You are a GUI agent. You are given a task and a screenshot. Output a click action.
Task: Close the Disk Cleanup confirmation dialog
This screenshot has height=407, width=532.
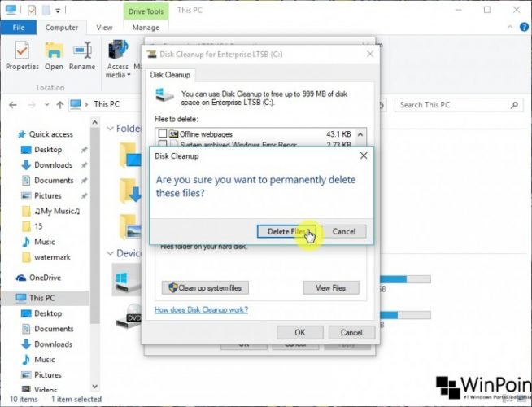coord(364,155)
